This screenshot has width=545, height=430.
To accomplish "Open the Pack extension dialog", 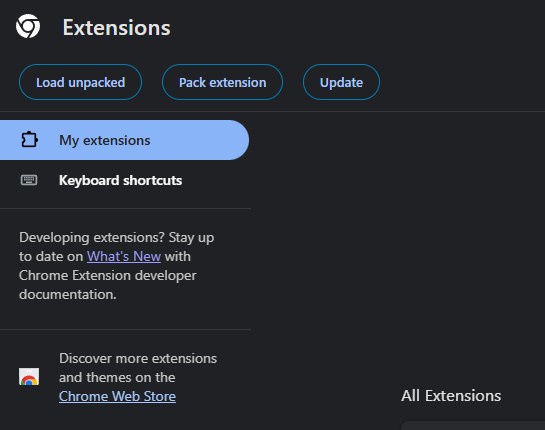I will tap(222, 82).
